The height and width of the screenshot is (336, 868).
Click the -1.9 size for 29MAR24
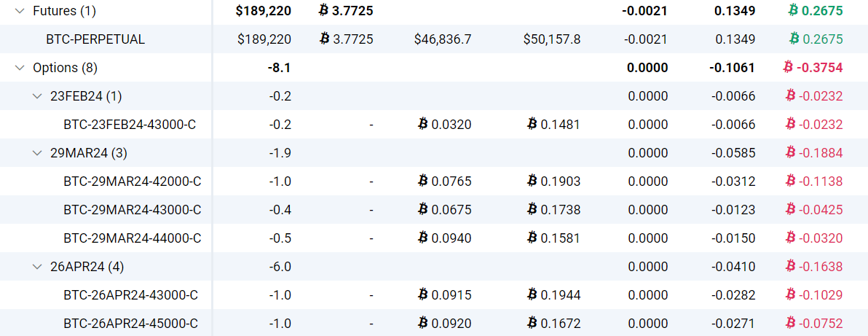tap(280, 153)
